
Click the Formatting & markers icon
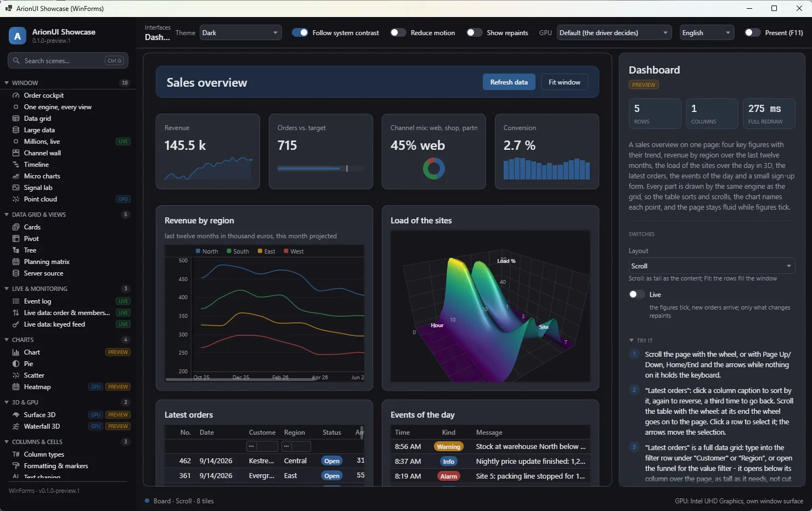coord(16,466)
